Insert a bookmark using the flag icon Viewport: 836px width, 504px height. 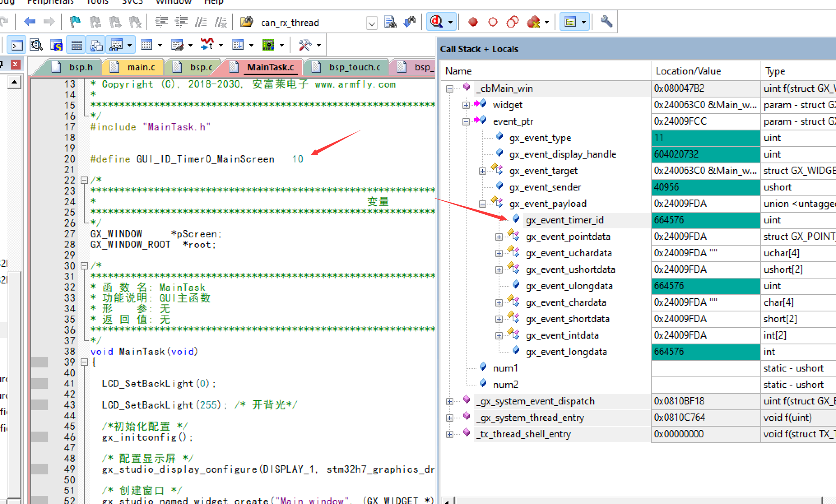point(75,21)
